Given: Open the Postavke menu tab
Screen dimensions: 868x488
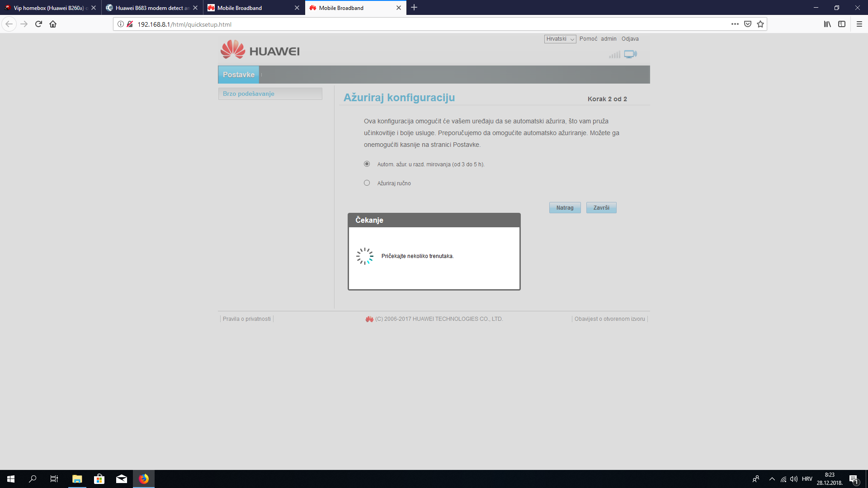Looking at the screenshot, I should click(239, 75).
